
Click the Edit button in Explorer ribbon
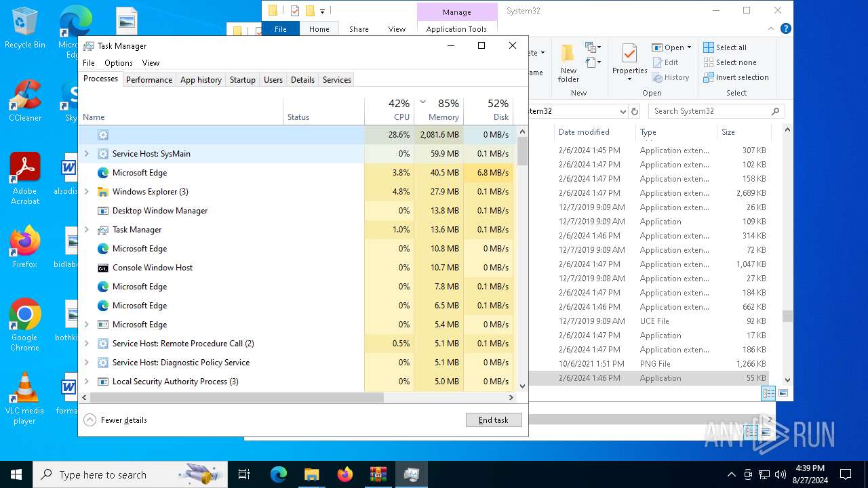665,62
